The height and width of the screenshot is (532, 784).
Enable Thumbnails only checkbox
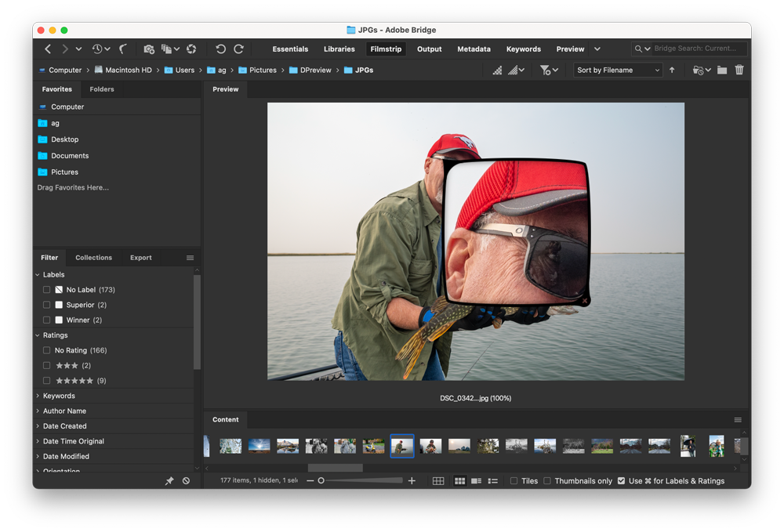click(547, 481)
